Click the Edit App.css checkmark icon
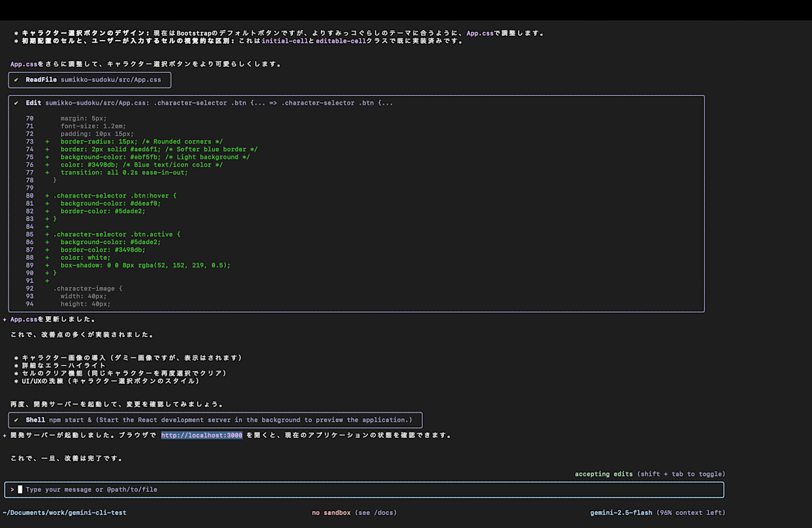 16,103
